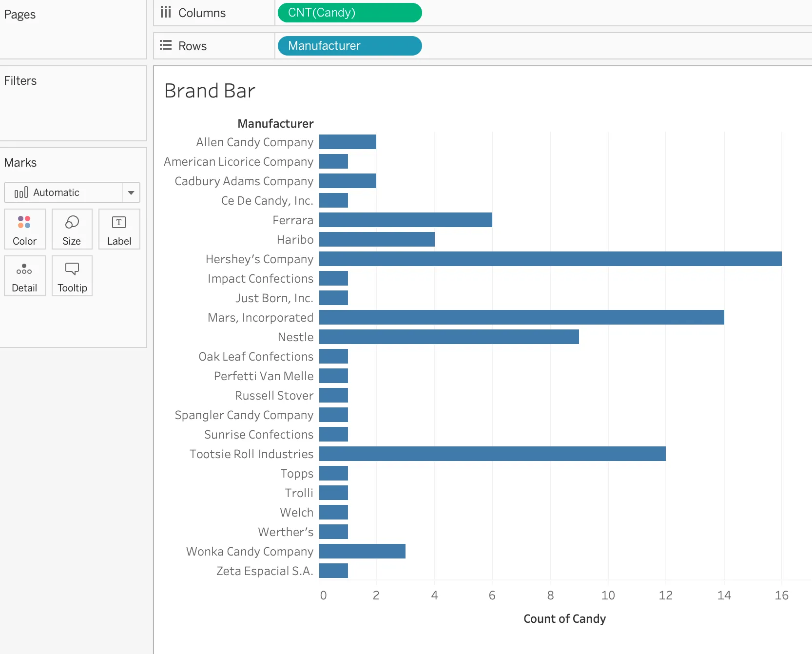Open the Size marks card

pyautogui.click(x=72, y=229)
